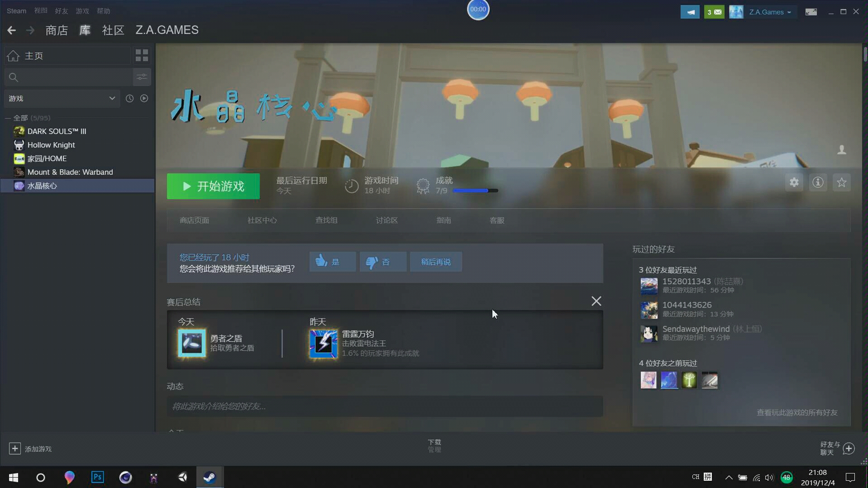Click the achievement progress bar
The width and height of the screenshot is (868, 488).
[475, 190]
